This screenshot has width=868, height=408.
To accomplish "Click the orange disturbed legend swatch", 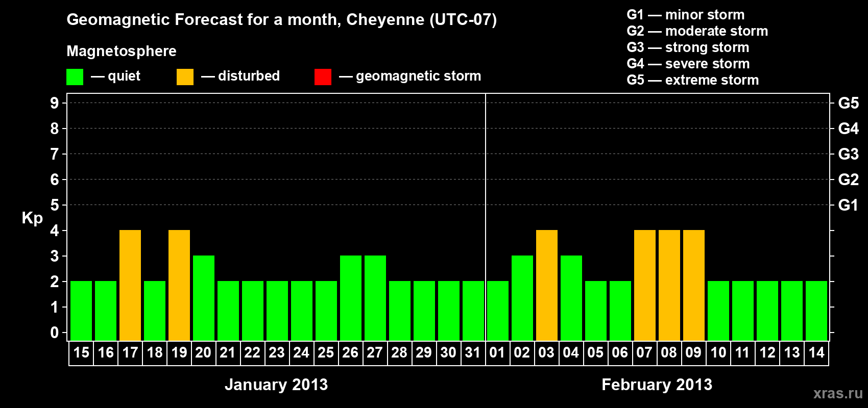I will [x=185, y=77].
